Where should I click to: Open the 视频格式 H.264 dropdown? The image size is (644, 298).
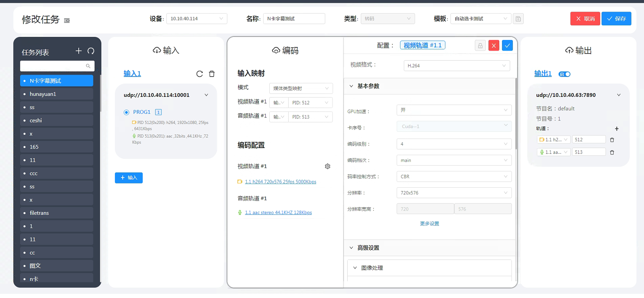click(457, 66)
